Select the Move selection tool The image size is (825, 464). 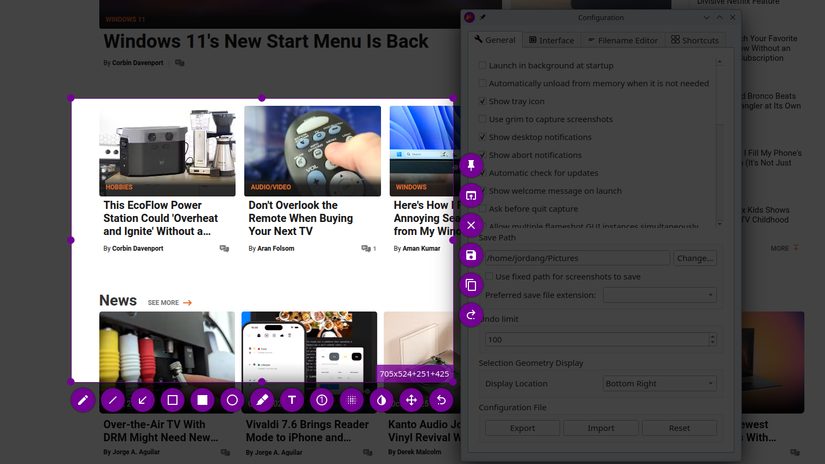411,400
